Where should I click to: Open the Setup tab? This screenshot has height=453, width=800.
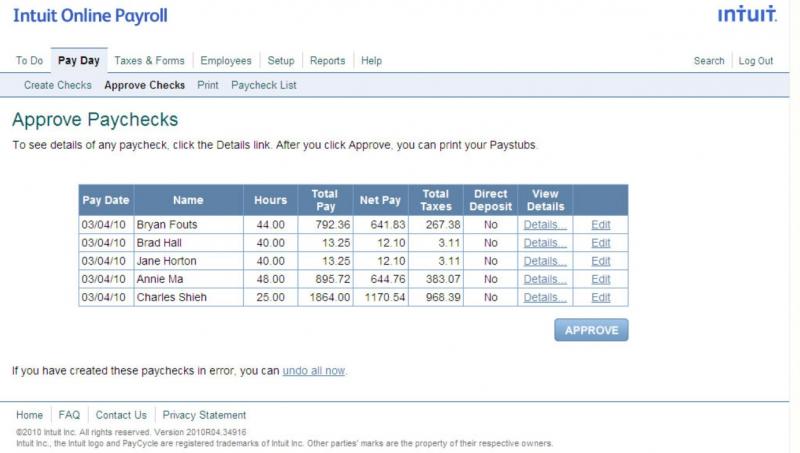click(x=281, y=61)
